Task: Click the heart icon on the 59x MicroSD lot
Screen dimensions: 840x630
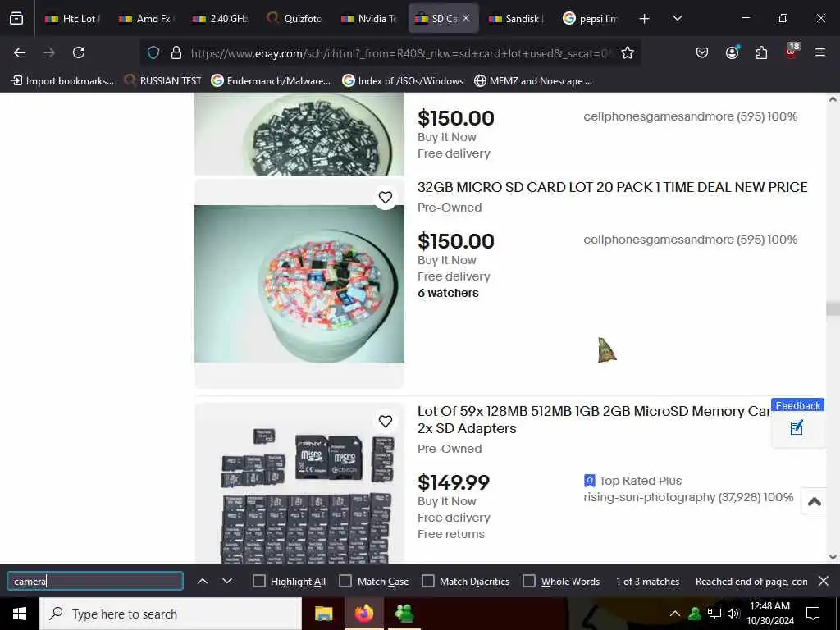Action: tap(386, 421)
